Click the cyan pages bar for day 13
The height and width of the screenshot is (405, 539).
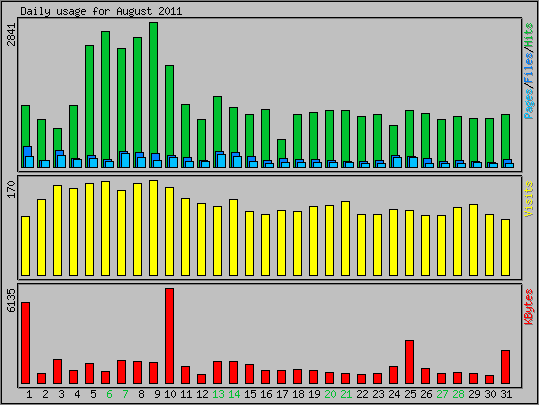(222, 161)
